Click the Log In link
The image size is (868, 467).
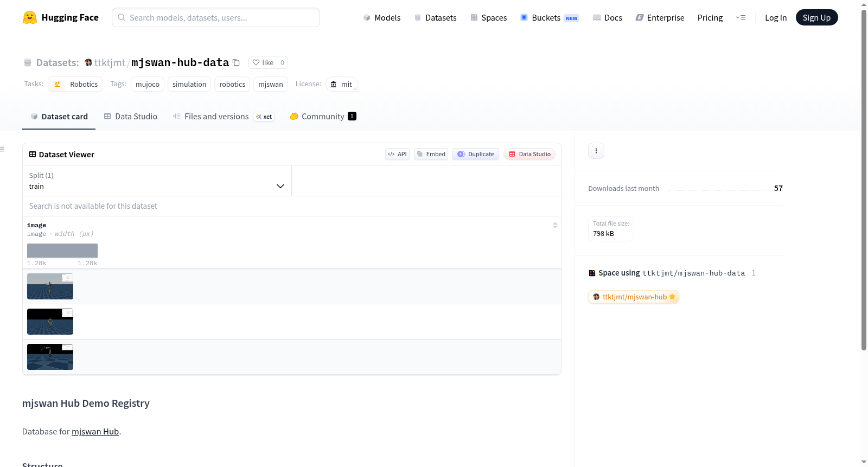click(x=776, y=17)
